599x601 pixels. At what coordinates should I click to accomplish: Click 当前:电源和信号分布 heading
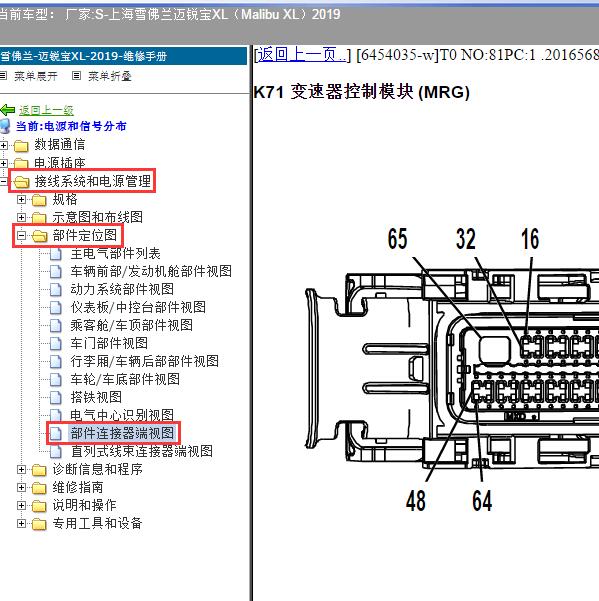[x=71, y=126]
